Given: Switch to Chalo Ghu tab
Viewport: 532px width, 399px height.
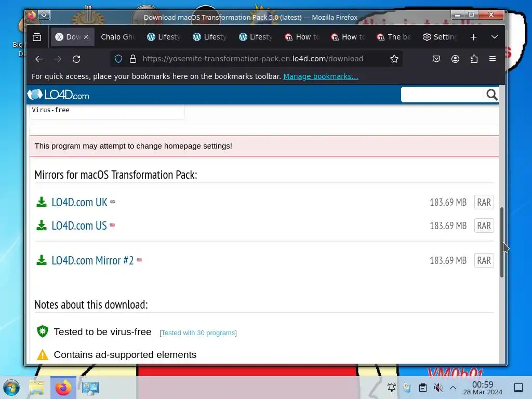Looking at the screenshot, I should [x=118, y=37].
